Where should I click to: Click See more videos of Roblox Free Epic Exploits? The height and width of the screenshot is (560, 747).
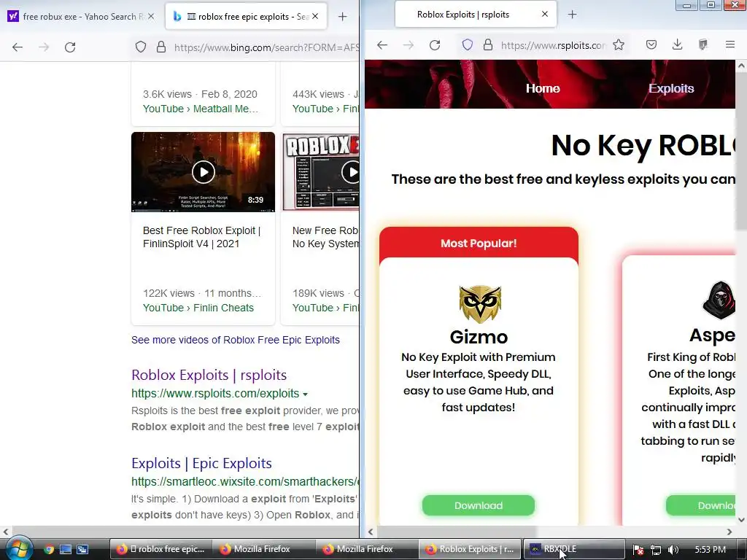tap(236, 340)
